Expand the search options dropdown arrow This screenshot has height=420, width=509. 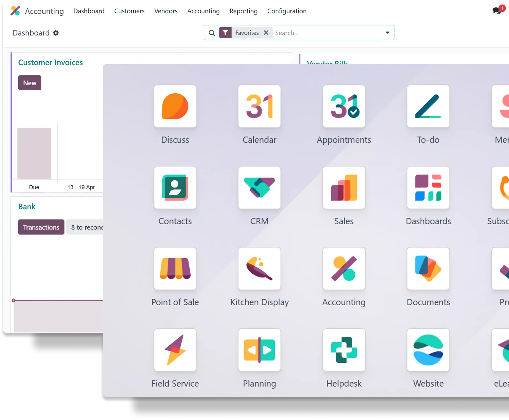(x=387, y=32)
